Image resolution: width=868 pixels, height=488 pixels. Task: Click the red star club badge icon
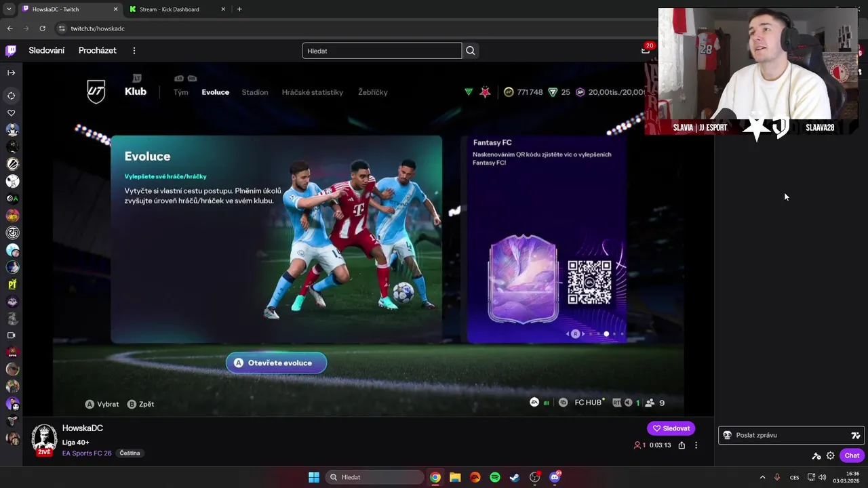pos(485,92)
